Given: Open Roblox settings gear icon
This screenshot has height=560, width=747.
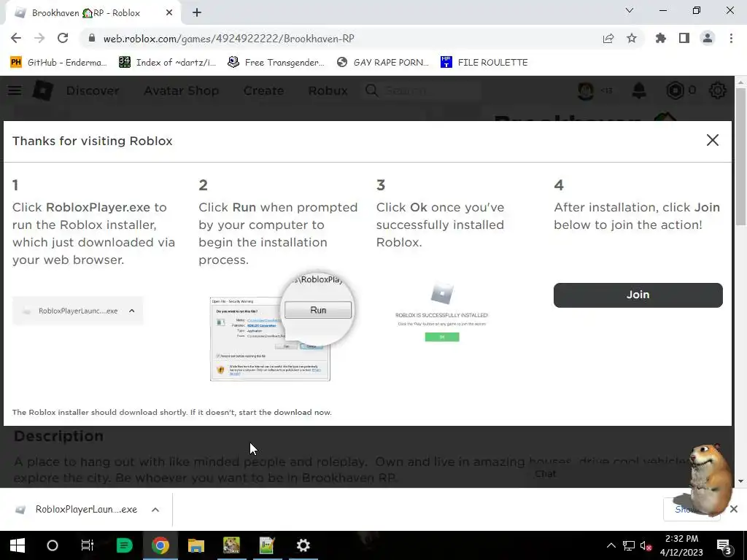Looking at the screenshot, I should (x=718, y=90).
